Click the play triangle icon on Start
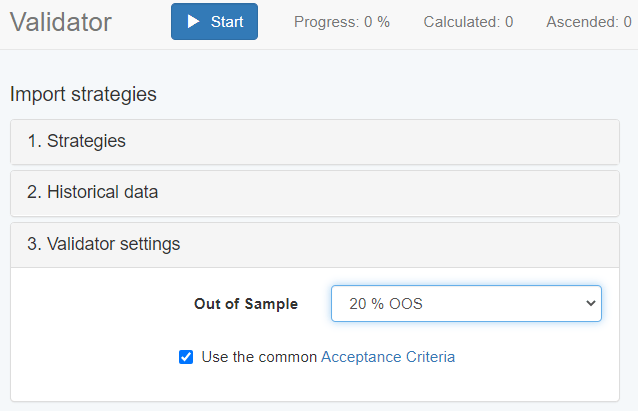This screenshot has width=638, height=411. pyautogui.click(x=192, y=22)
